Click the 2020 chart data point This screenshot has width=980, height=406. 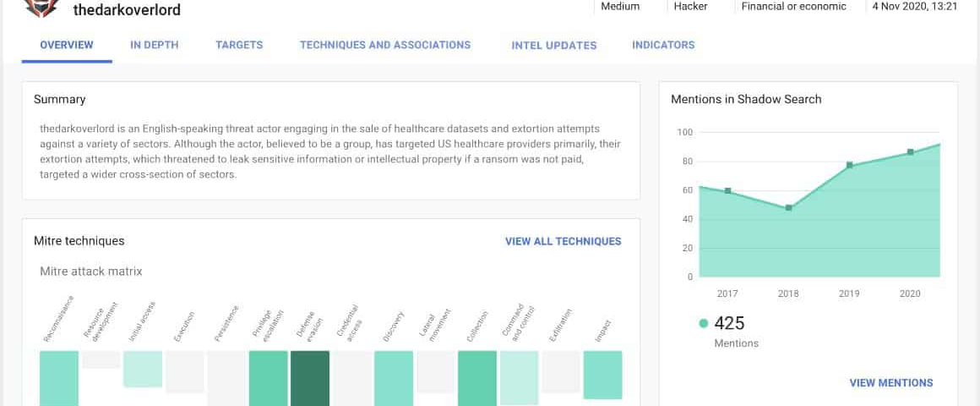[910, 152]
